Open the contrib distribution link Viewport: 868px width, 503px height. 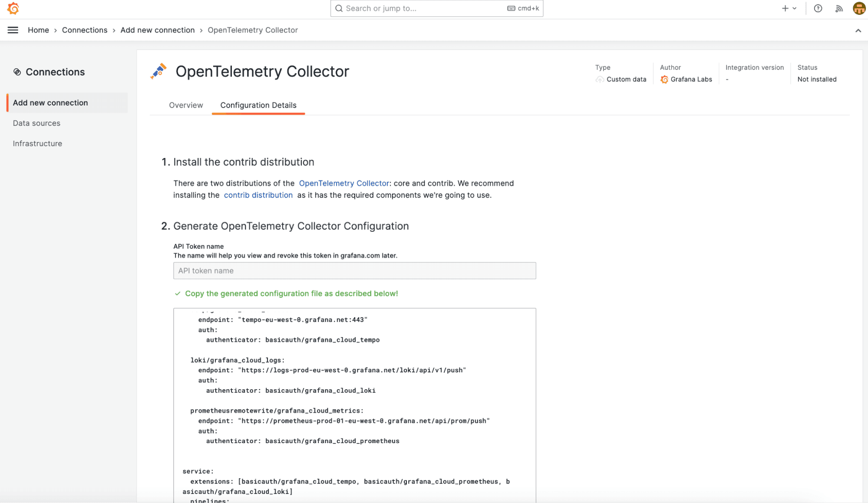[258, 195]
